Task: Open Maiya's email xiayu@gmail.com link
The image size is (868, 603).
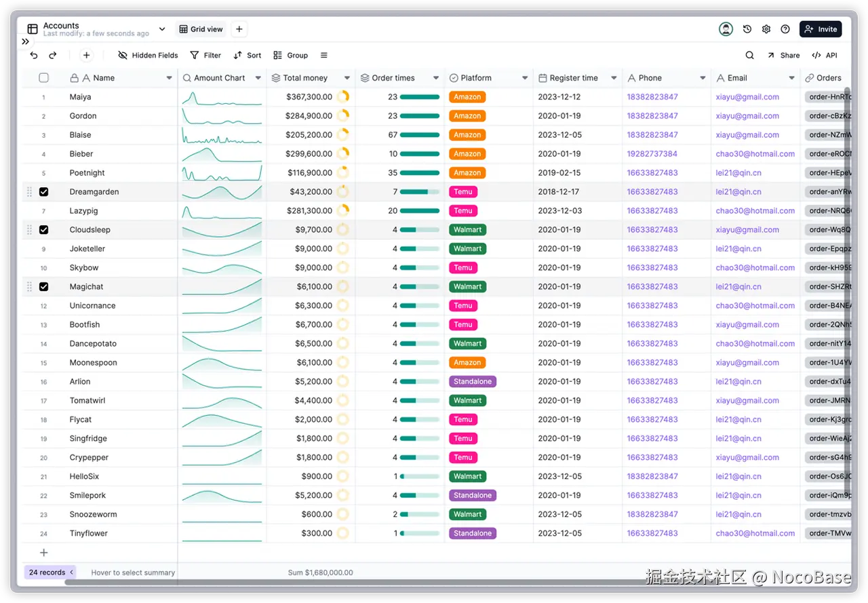Action: [747, 97]
